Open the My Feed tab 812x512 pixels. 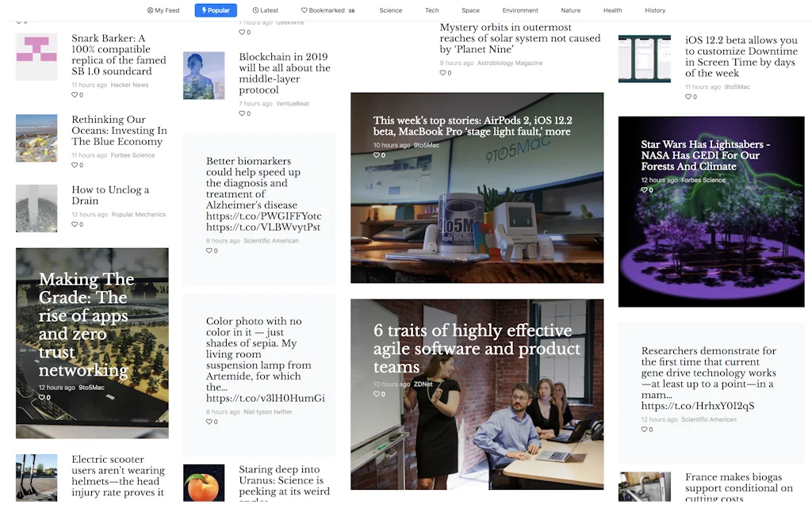point(163,10)
